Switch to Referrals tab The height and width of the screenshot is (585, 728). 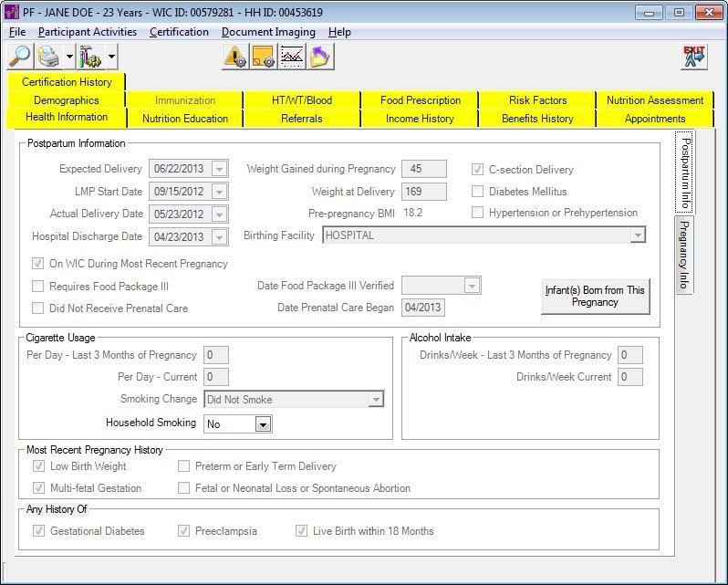302,119
